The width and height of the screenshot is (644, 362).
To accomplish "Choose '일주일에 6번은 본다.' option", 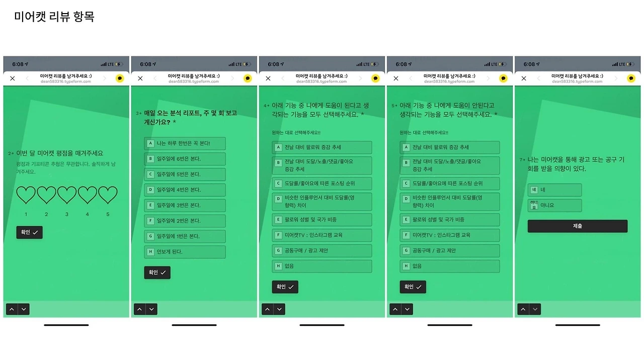I will [185, 159].
